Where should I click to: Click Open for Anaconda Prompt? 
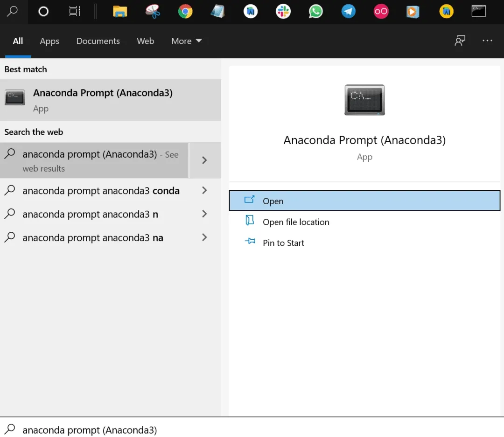[364, 201]
